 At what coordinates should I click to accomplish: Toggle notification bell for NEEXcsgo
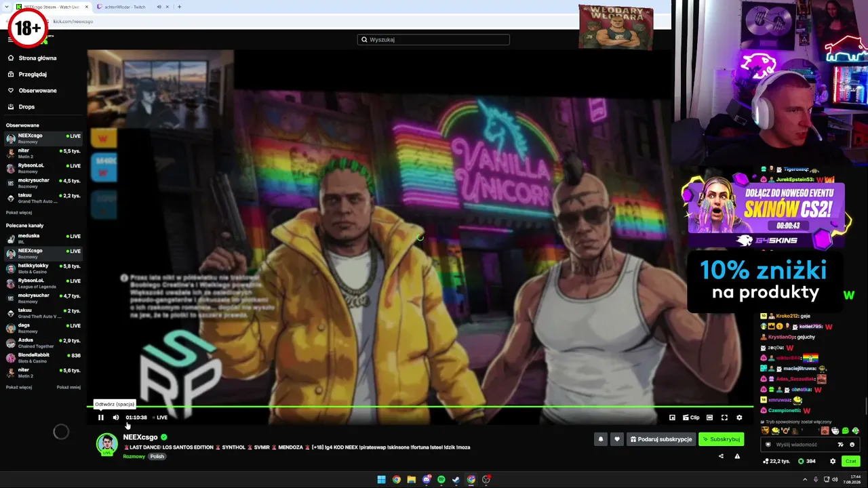600,439
